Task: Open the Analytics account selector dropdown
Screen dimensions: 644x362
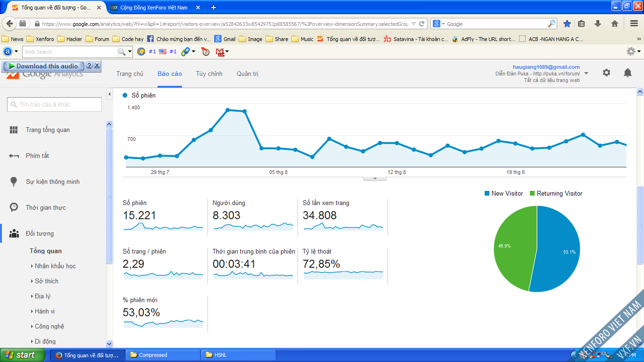Action: coord(586,74)
